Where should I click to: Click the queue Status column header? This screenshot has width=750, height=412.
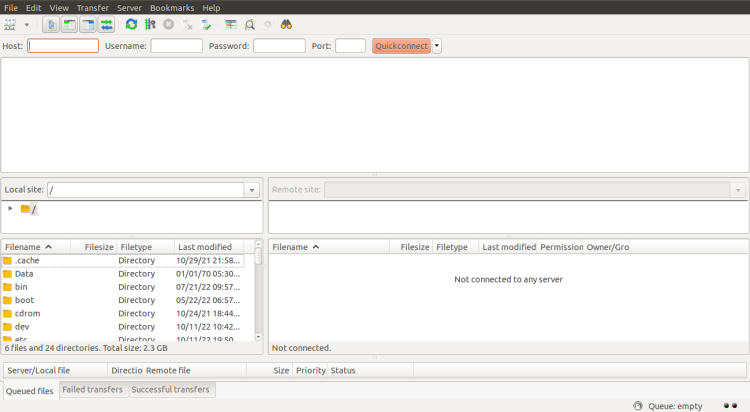coord(370,370)
